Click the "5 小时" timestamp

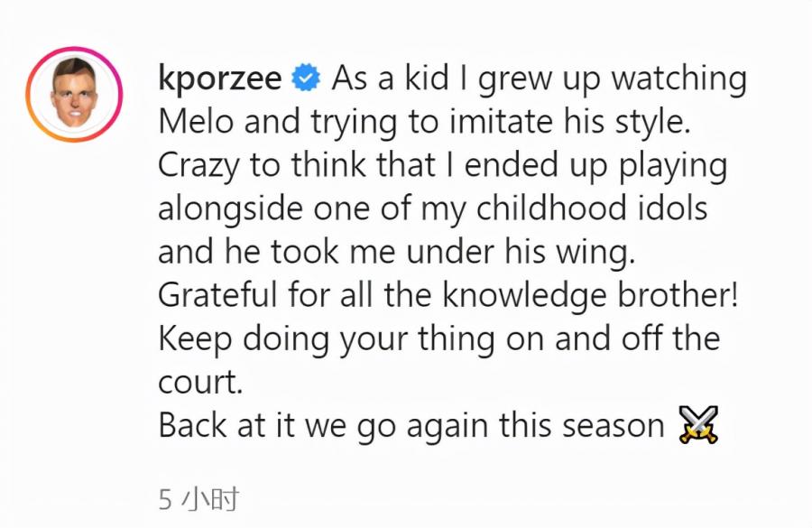198,499
